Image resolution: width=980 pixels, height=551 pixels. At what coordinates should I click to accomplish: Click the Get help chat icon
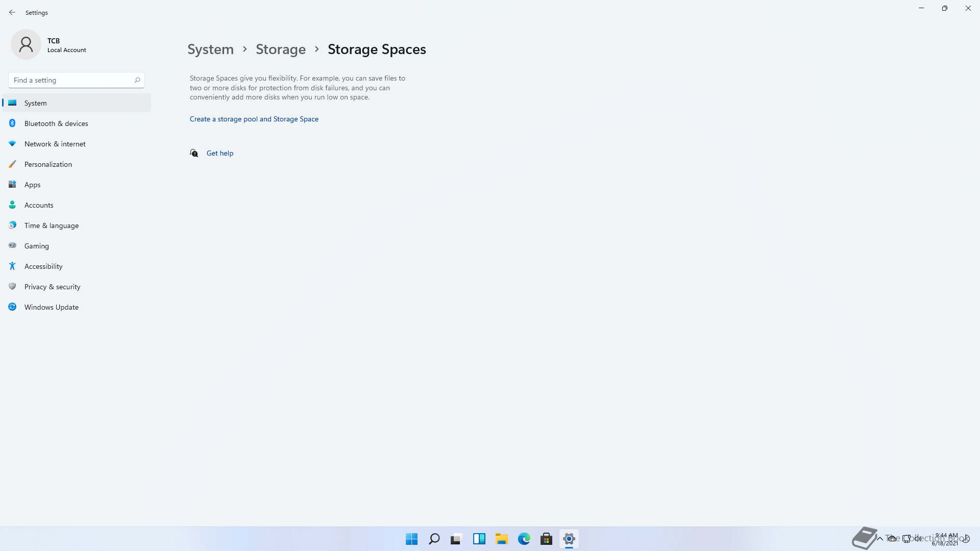(x=194, y=153)
